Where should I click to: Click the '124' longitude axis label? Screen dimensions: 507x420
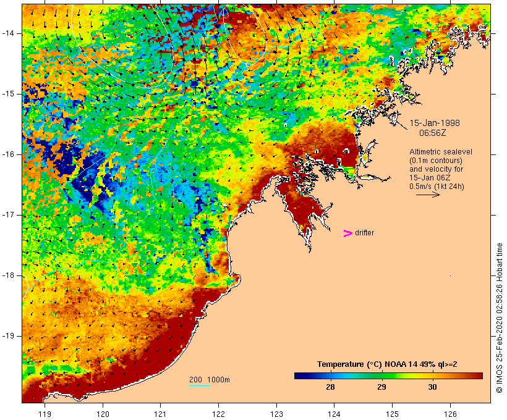click(334, 414)
